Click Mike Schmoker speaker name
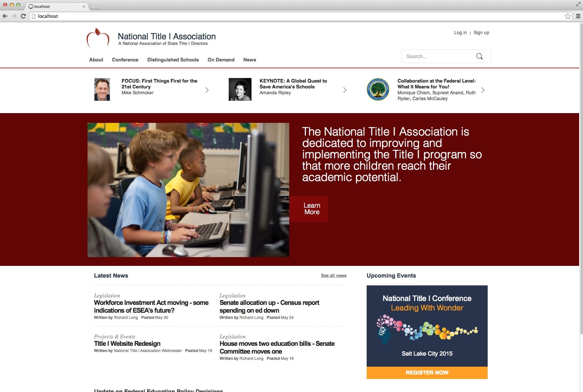583x392 pixels. pyautogui.click(x=137, y=93)
